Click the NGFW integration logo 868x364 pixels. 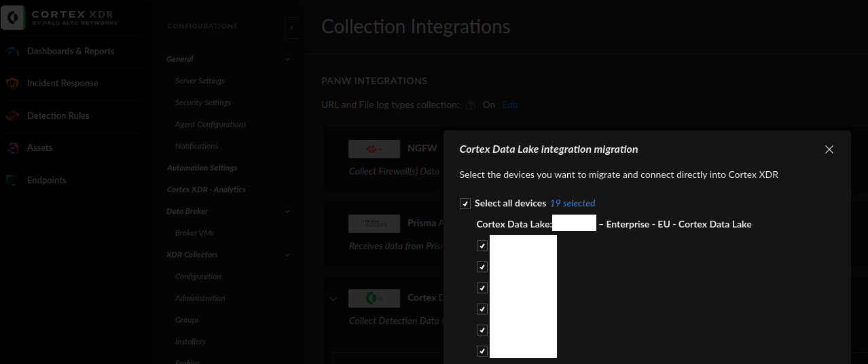(374, 149)
